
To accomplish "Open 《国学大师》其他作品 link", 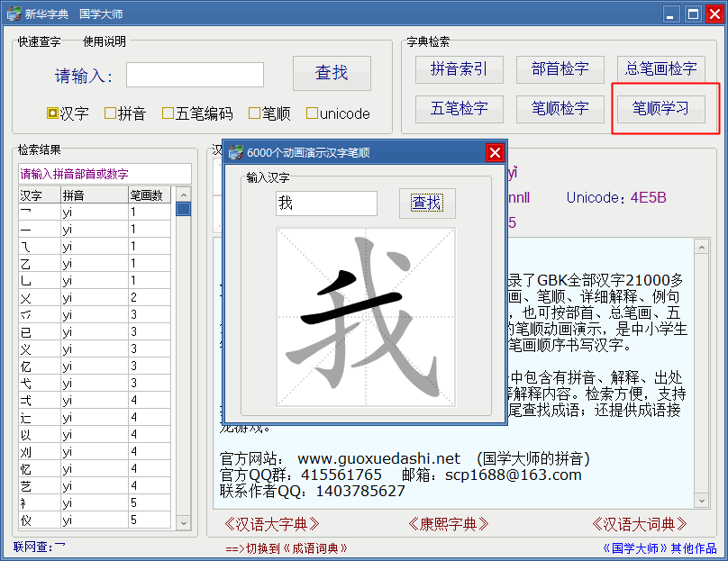I will click(660, 548).
